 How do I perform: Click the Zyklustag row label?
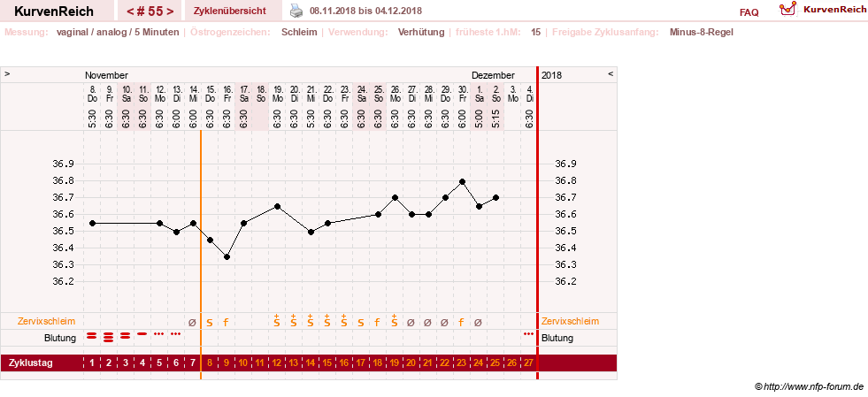[30, 363]
